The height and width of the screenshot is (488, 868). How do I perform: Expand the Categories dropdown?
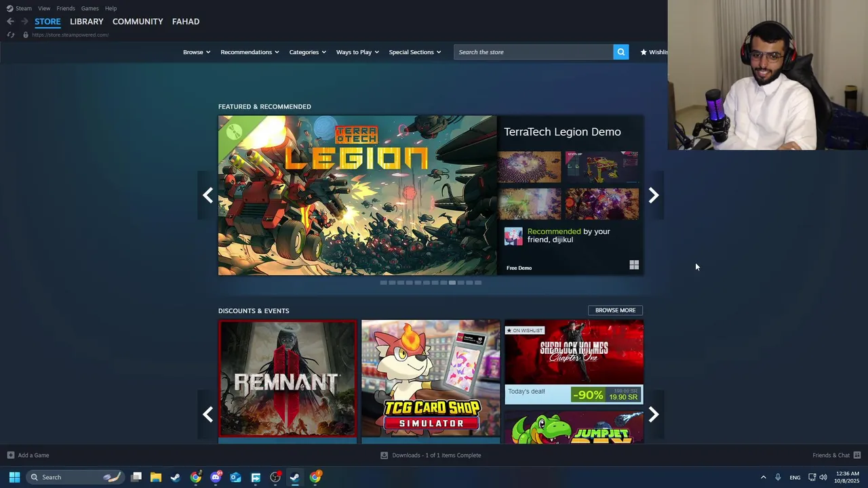(x=307, y=52)
